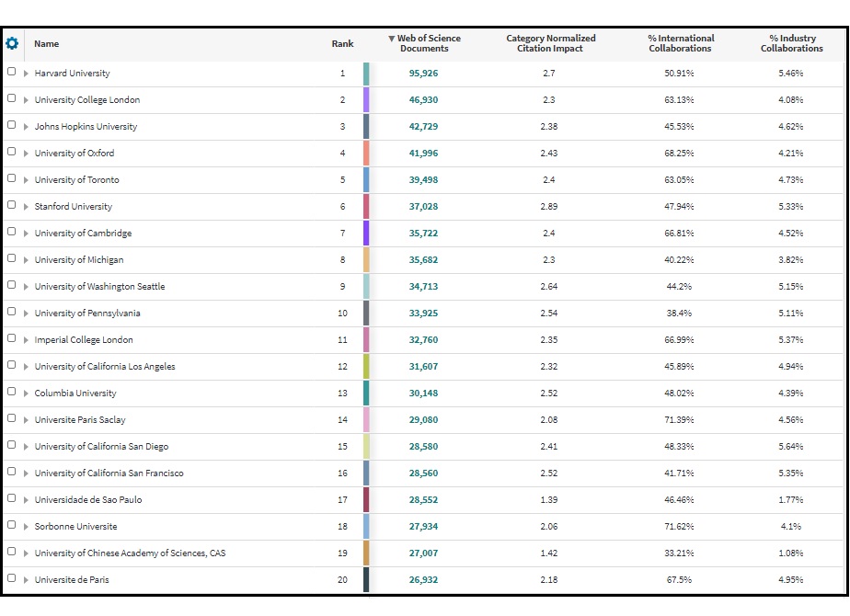Check the Stanford University checkbox

tap(11, 205)
